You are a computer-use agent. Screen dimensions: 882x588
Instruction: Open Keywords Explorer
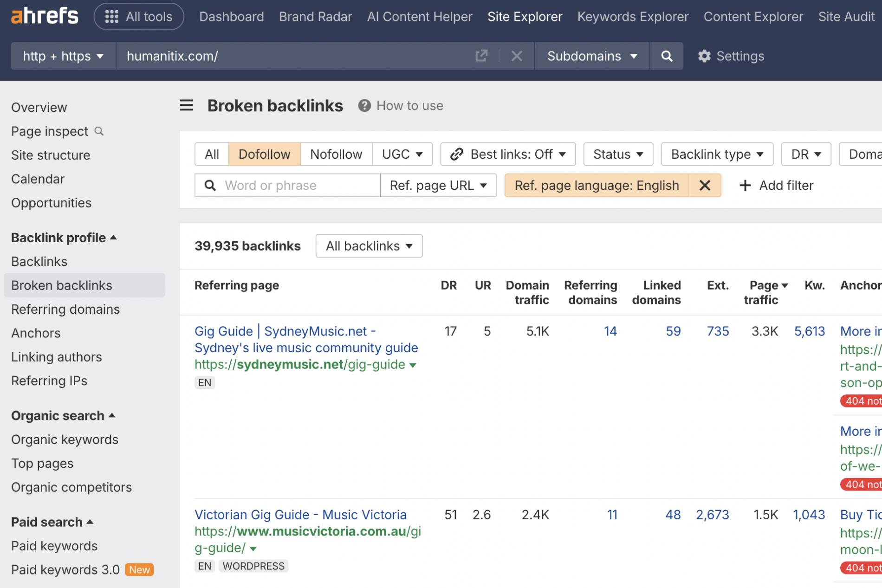point(633,17)
